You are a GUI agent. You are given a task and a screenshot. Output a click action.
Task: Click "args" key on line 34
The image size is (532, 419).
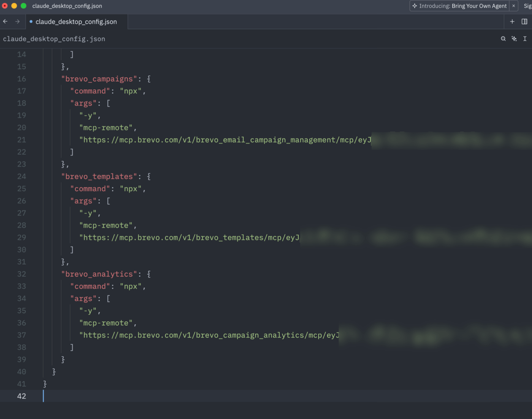point(83,298)
